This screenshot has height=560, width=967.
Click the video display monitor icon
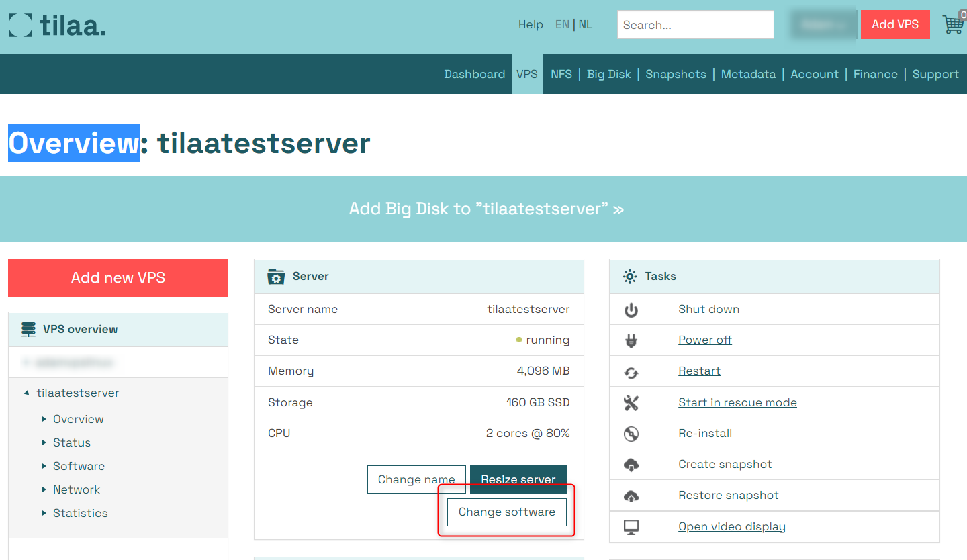point(631,527)
